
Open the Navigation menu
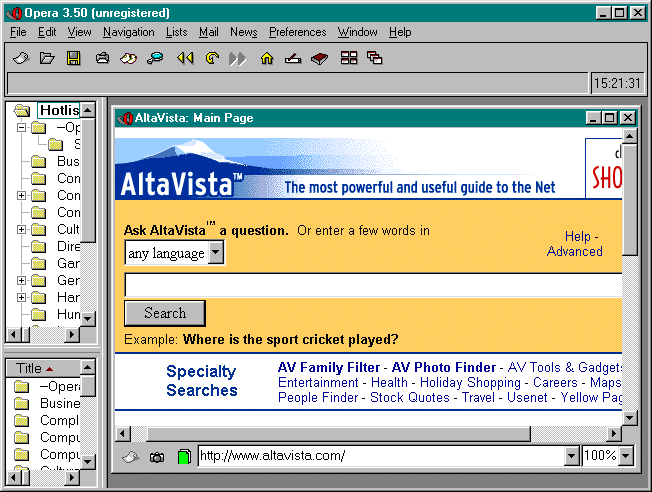click(128, 32)
